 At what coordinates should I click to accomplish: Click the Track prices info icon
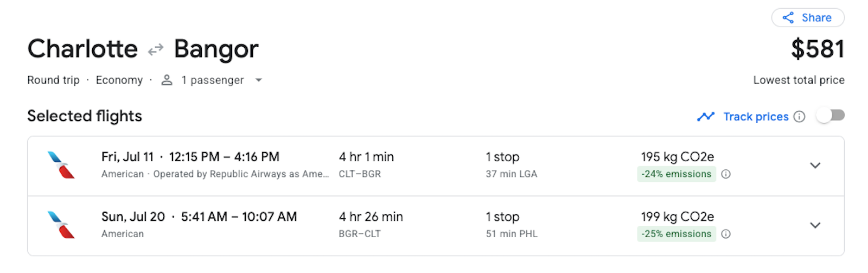(x=799, y=117)
